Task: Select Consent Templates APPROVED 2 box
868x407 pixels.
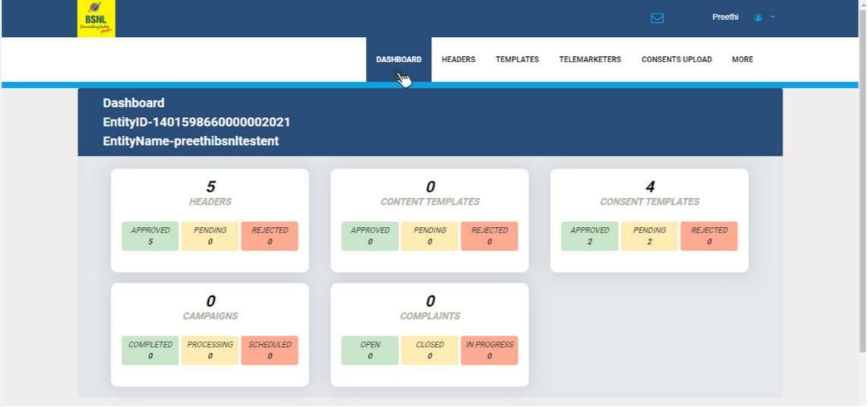Action: click(589, 236)
